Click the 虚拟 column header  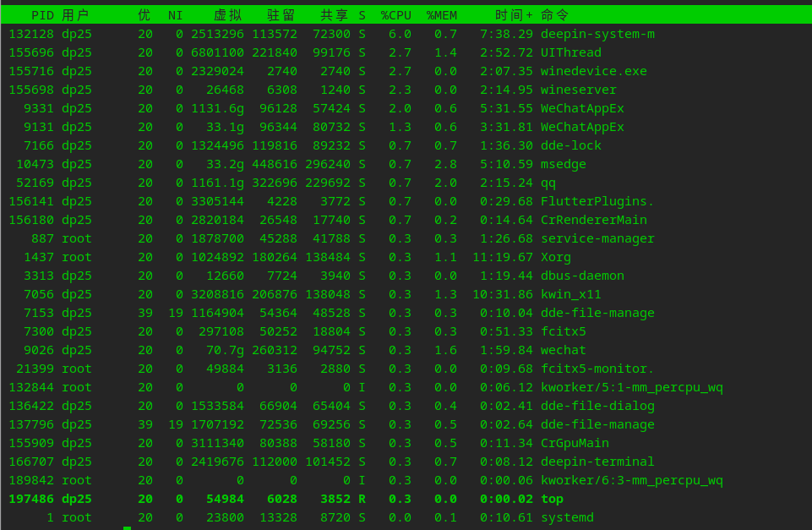[x=228, y=15]
